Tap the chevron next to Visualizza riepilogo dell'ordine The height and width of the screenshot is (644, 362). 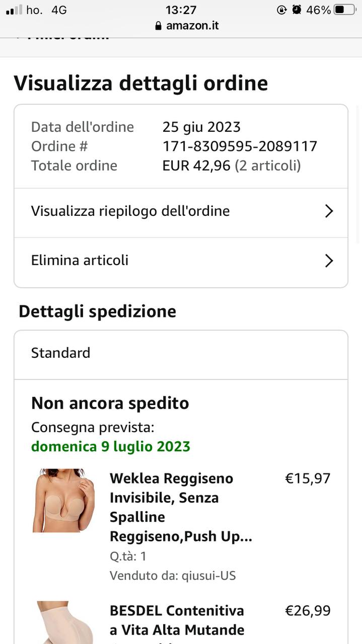click(329, 211)
